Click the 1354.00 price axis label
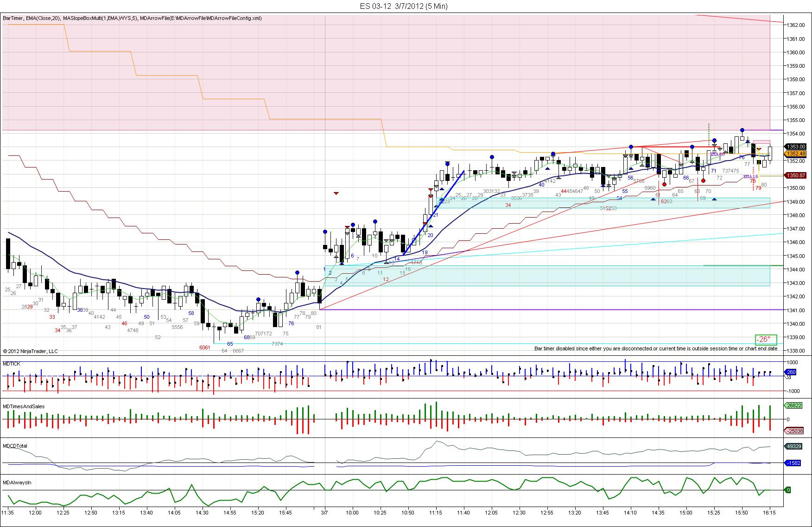The image size is (812, 527). click(x=796, y=134)
